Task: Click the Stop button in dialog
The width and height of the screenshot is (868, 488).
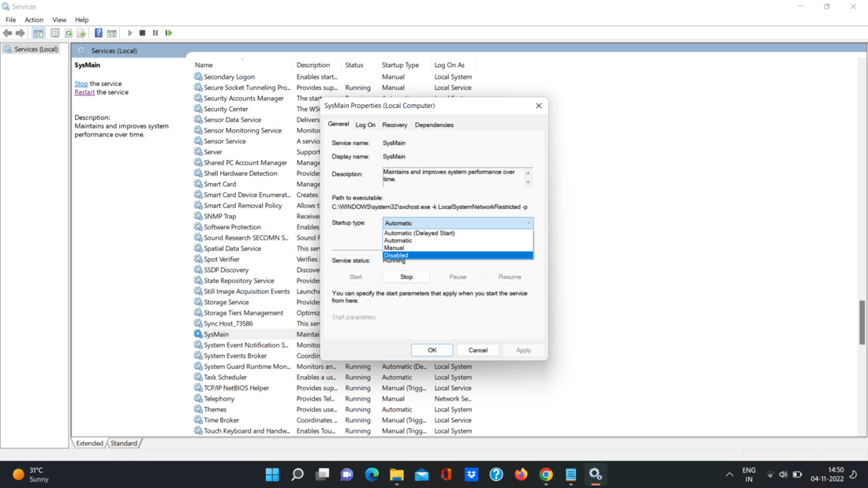Action: (x=406, y=277)
